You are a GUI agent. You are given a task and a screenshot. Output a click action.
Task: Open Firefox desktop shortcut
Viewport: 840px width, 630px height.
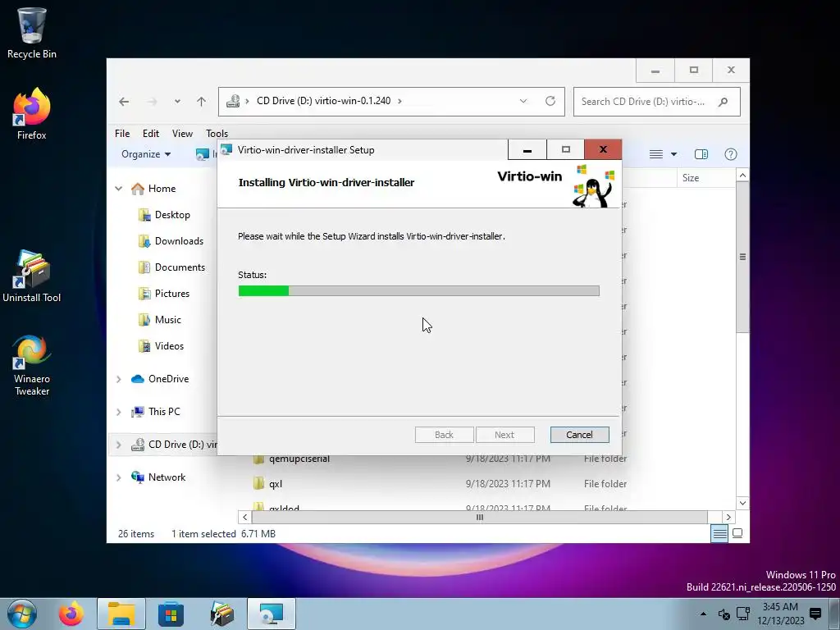[32, 113]
